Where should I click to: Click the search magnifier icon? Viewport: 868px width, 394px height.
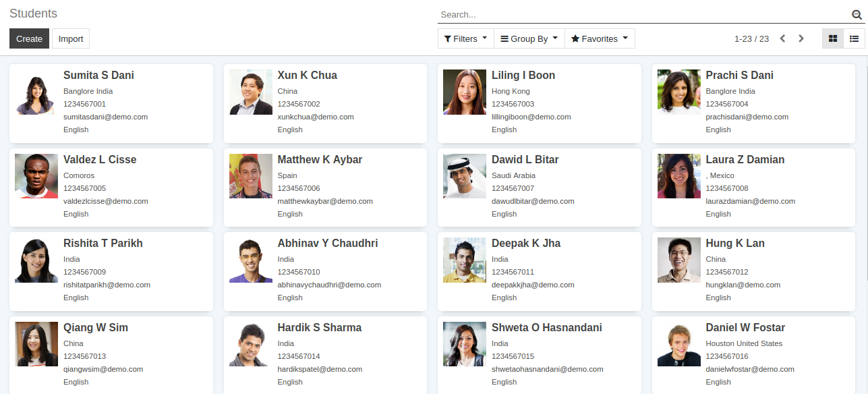tap(857, 15)
